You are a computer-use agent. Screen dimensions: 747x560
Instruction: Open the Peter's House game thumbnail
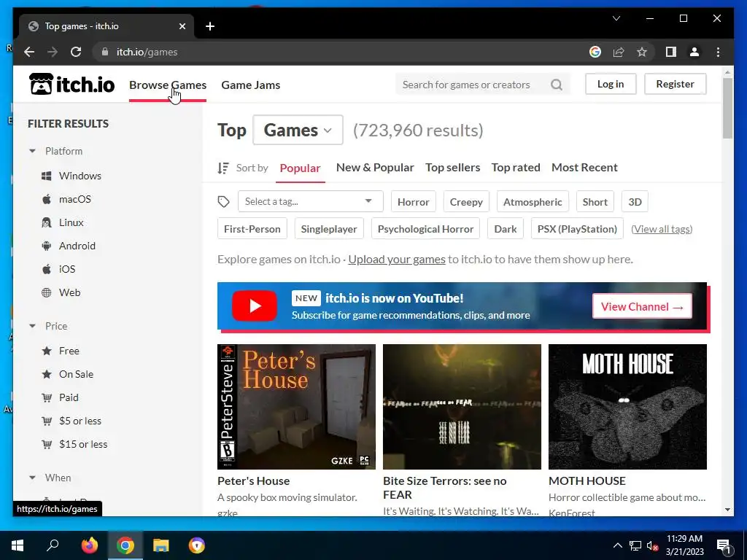coord(296,407)
